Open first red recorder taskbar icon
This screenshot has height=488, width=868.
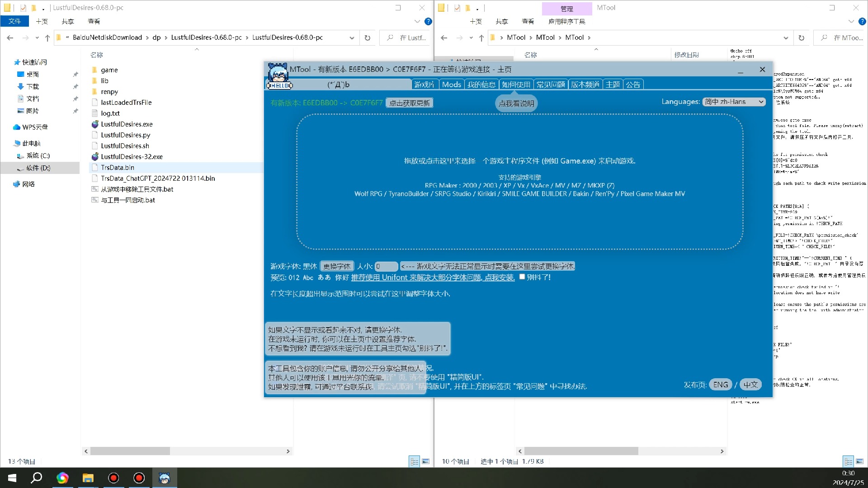pos(113,478)
